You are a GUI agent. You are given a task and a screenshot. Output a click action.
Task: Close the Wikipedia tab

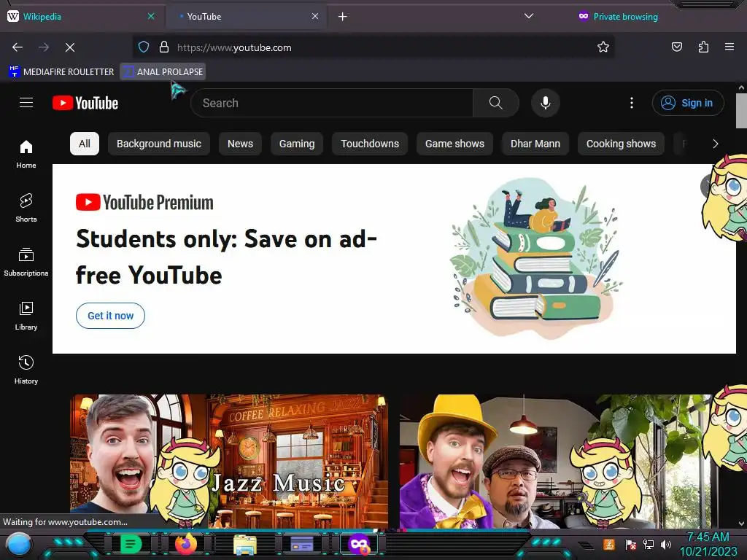150,16
